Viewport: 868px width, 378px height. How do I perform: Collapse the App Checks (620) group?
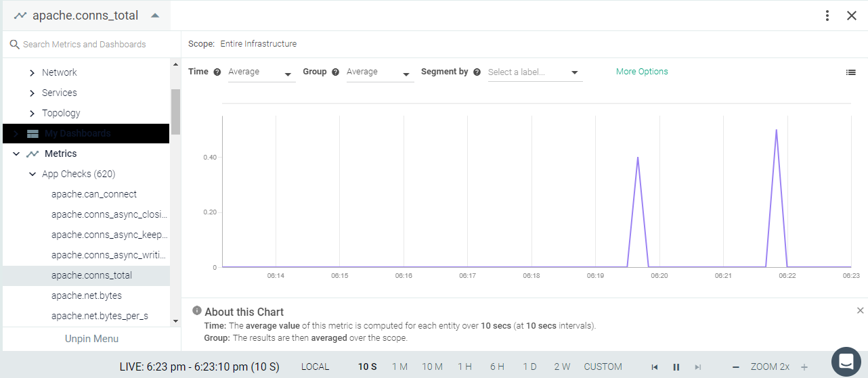32,174
